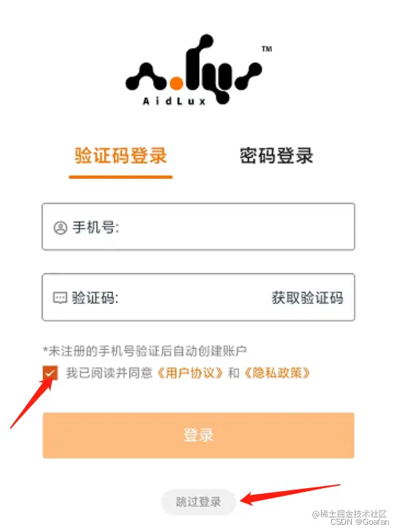
Task: Click the 我已阅读并同意 label text
Action: point(110,373)
